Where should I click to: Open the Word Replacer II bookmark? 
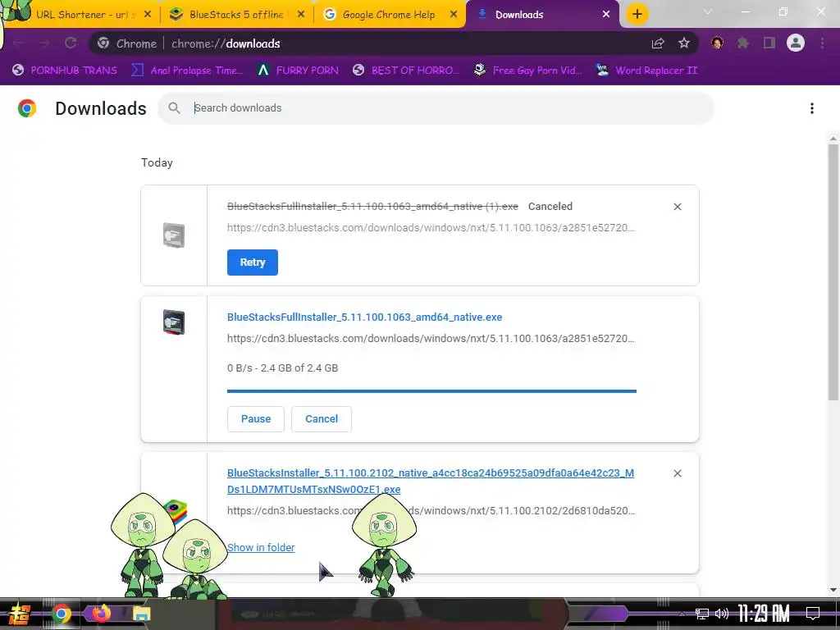click(647, 71)
